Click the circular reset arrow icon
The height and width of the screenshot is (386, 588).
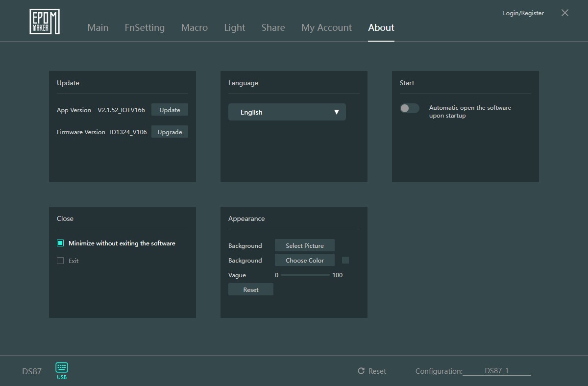tap(361, 371)
